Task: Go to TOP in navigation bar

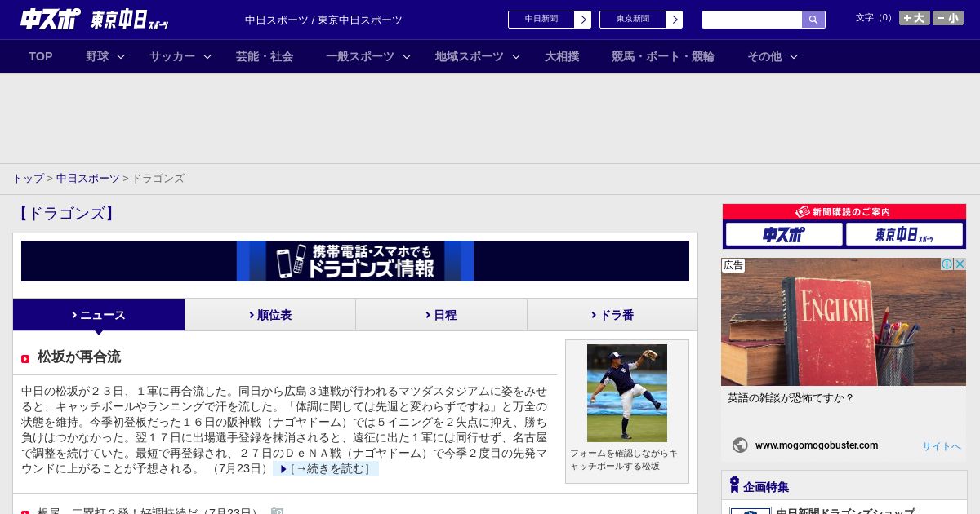Action: pos(41,56)
